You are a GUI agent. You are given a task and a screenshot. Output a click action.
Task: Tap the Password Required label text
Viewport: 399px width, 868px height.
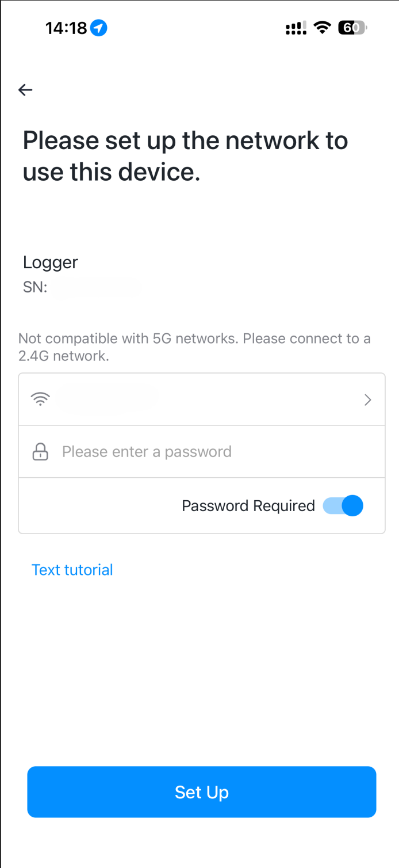[248, 506]
